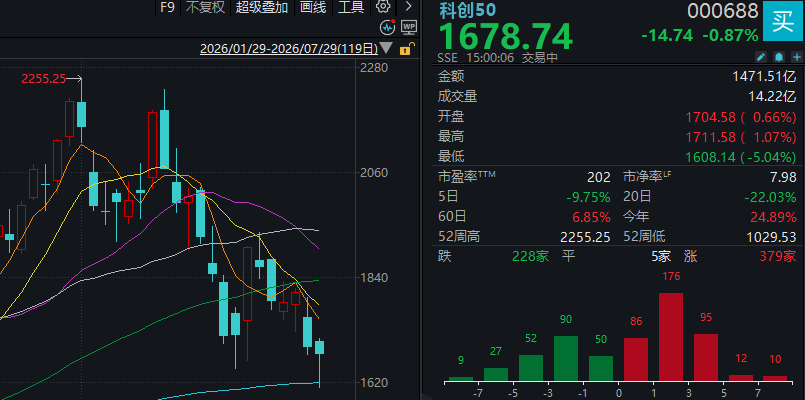Click the 科创50 index name
805x400 pixels.
click(468, 10)
